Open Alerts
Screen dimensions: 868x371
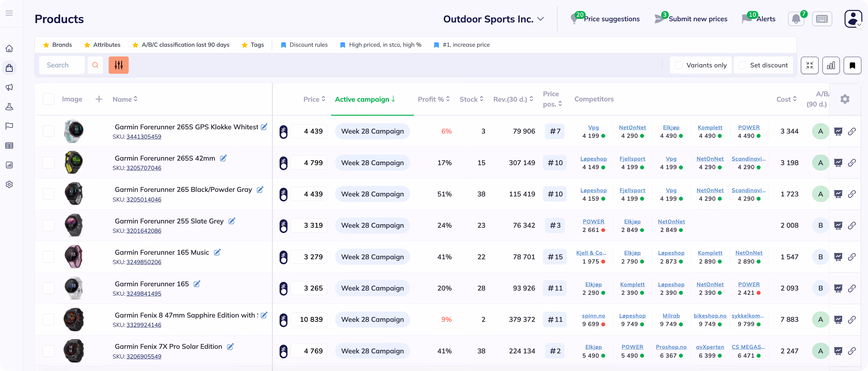(x=759, y=19)
